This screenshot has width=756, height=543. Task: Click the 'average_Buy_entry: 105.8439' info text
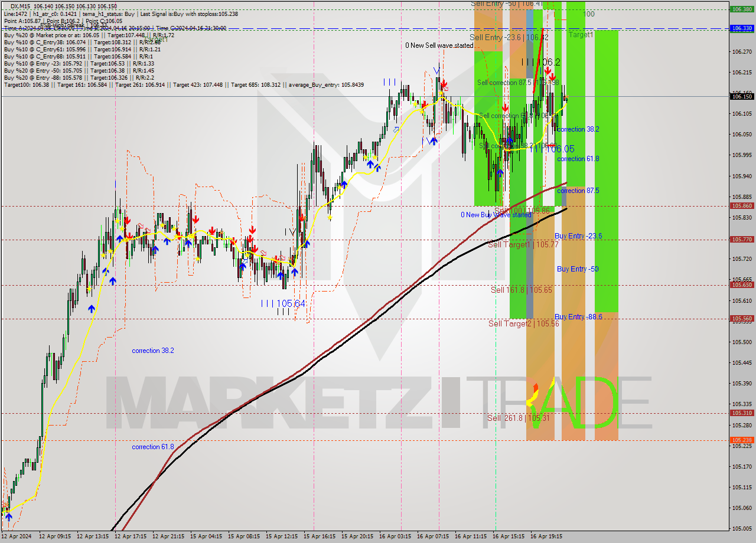[x=326, y=85]
